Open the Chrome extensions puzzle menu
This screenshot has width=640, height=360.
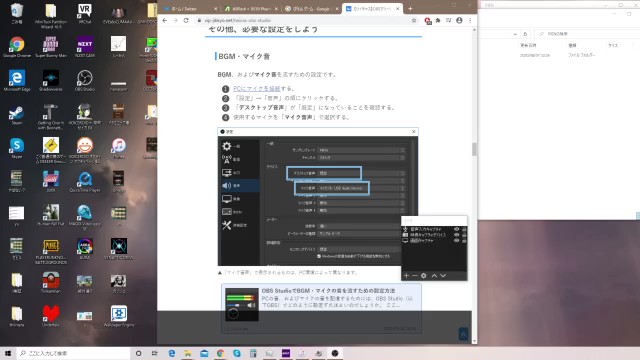(x=438, y=20)
